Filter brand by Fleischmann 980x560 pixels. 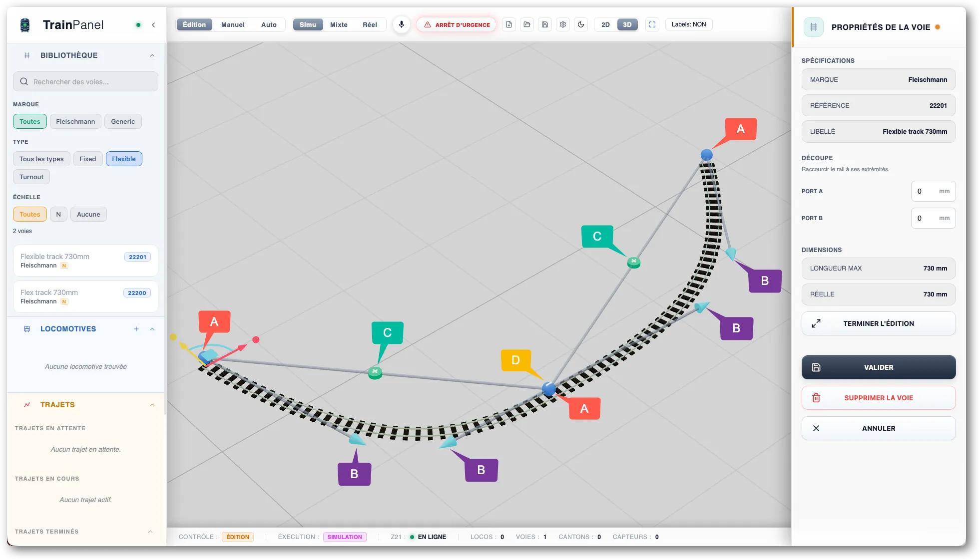[x=75, y=121]
